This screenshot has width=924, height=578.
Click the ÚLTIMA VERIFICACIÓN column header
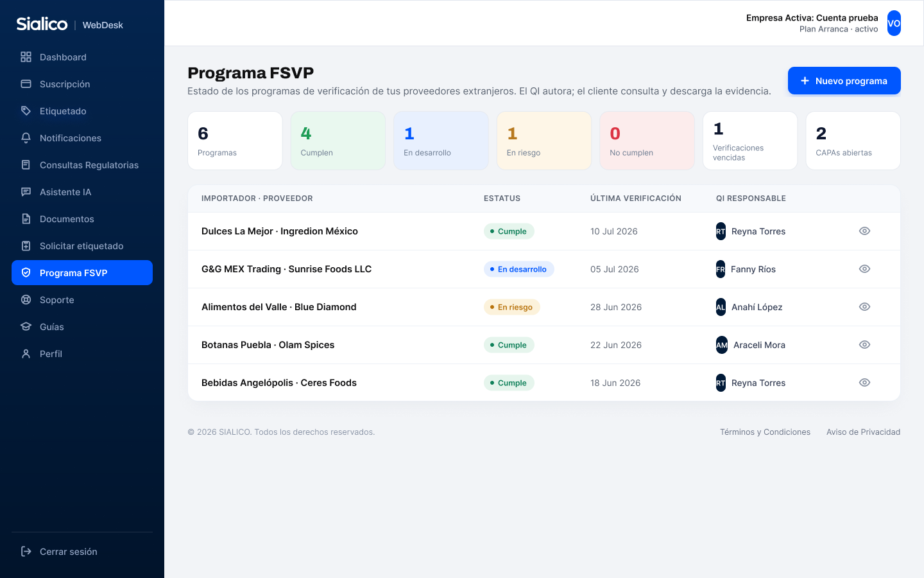click(x=636, y=198)
